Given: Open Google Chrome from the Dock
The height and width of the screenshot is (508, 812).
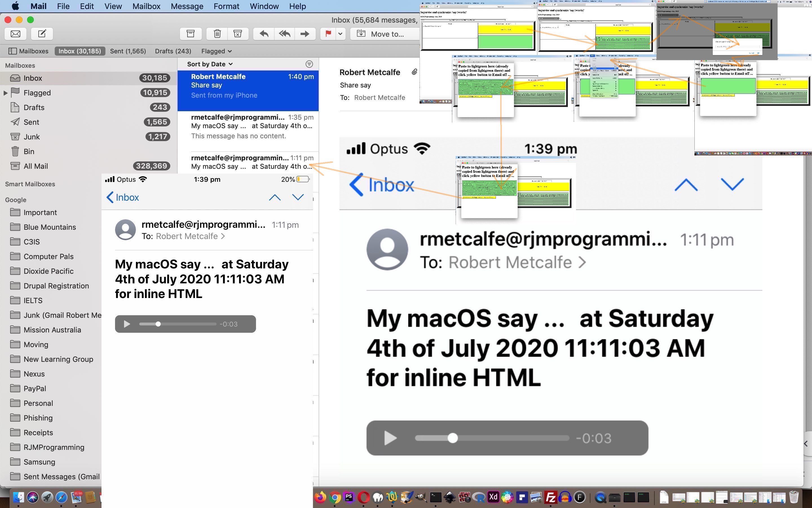Looking at the screenshot, I should point(335,497).
